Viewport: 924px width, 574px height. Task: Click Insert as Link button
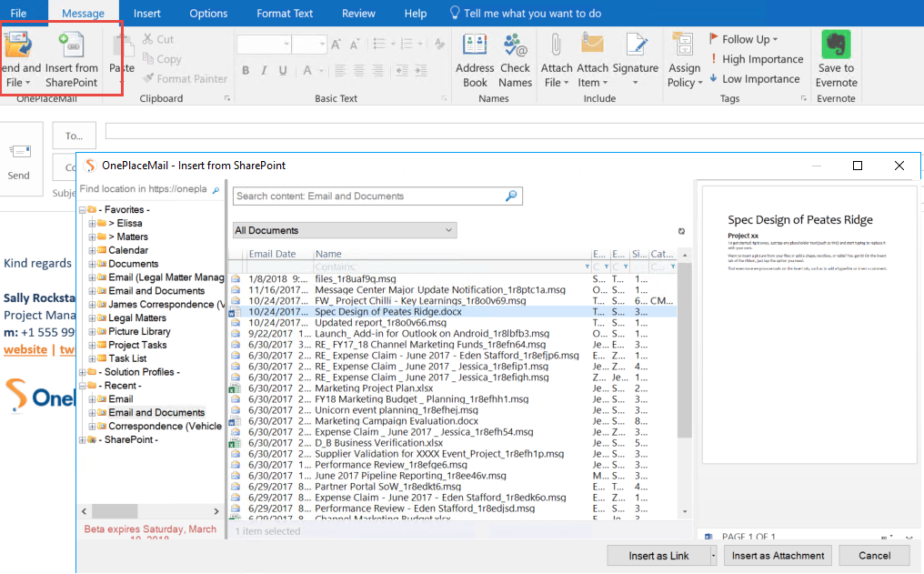pyautogui.click(x=658, y=556)
